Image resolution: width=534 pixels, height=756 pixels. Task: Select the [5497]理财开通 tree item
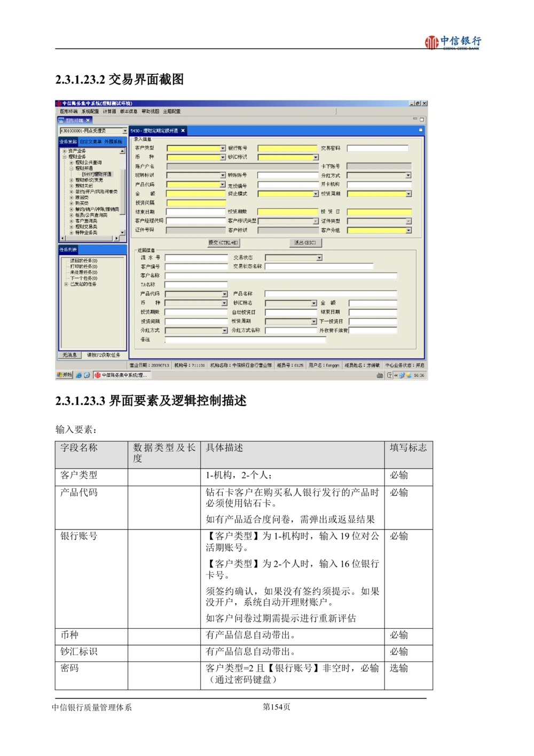click(x=97, y=174)
